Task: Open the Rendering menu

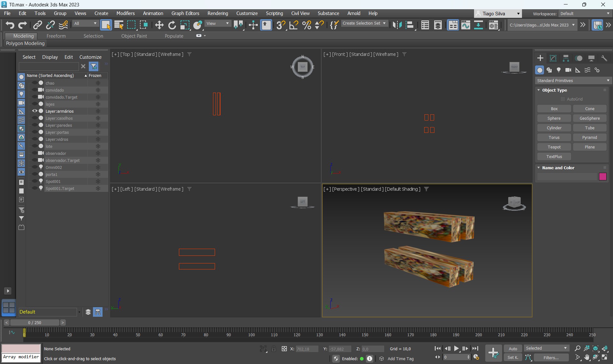Action: [x=218, y=13]
